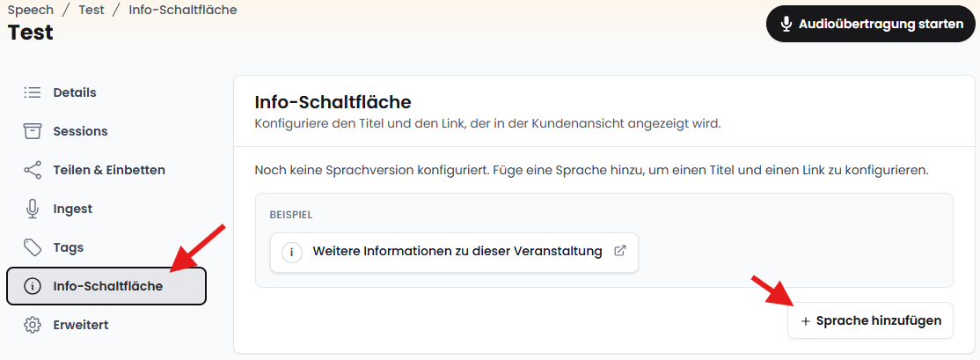Click the Info-Schaltfläche circle-i sidebar icon

tap(32, 286)
